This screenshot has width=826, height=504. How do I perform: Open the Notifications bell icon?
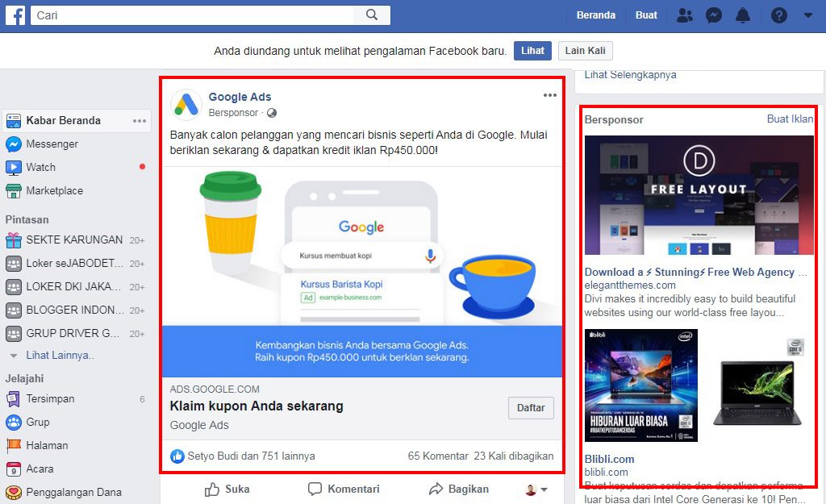tap(743, 15)
